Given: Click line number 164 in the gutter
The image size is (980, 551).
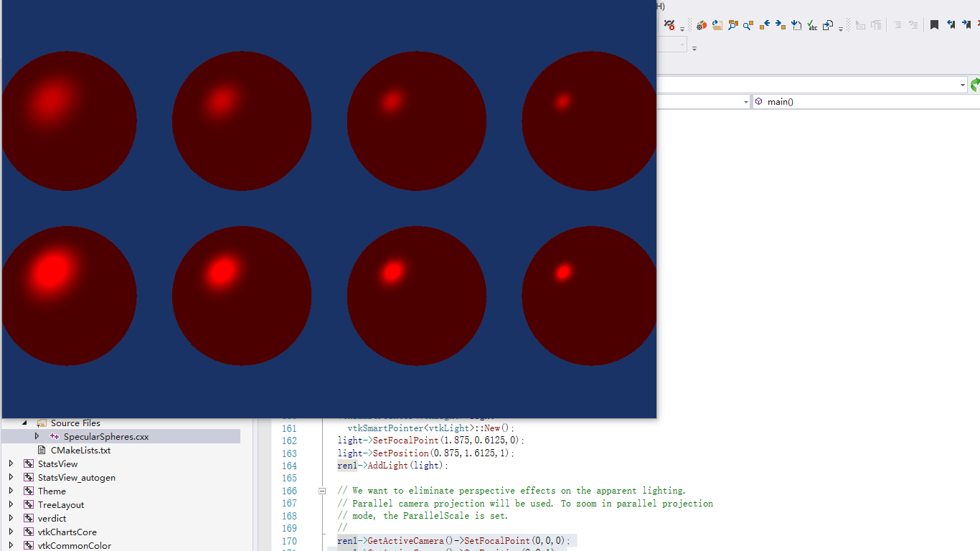Looking at the screenshot, I should tap(289, 466).
